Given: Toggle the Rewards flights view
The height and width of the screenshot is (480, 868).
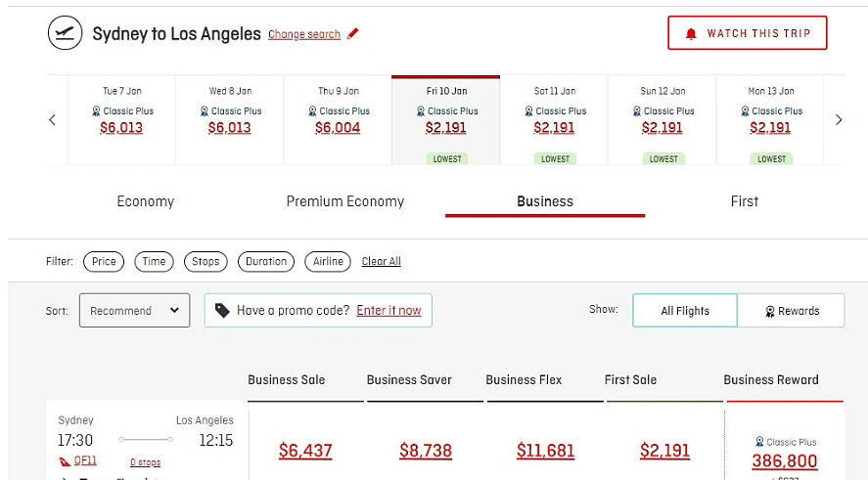Looking at the screenshot, I should [x=793, y=311].
